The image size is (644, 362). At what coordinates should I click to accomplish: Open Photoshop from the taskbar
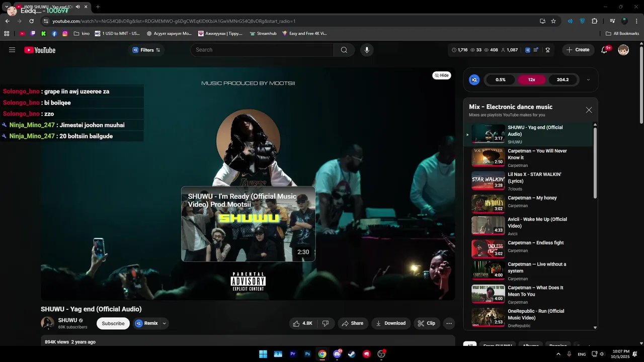click(307, 354)
